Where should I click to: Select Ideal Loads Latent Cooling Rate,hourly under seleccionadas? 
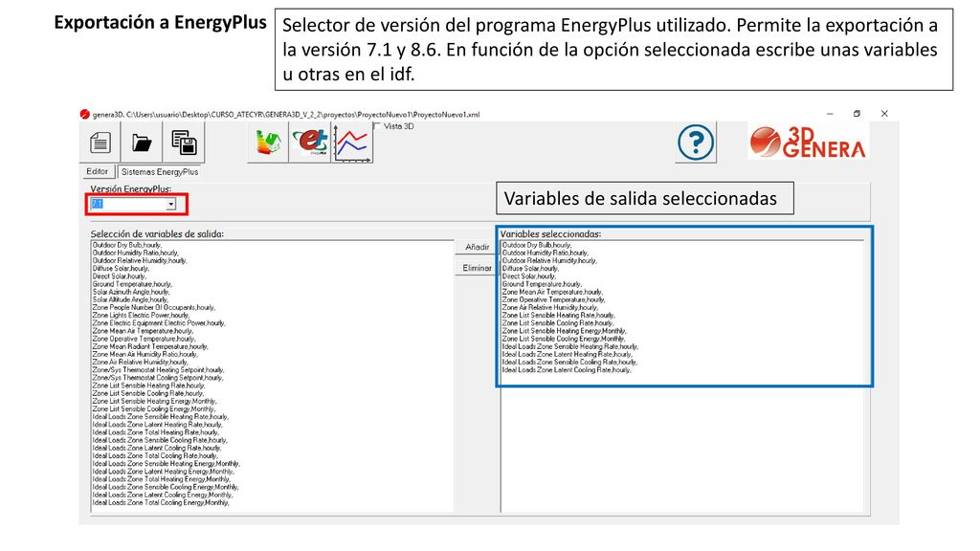[567, 370]
